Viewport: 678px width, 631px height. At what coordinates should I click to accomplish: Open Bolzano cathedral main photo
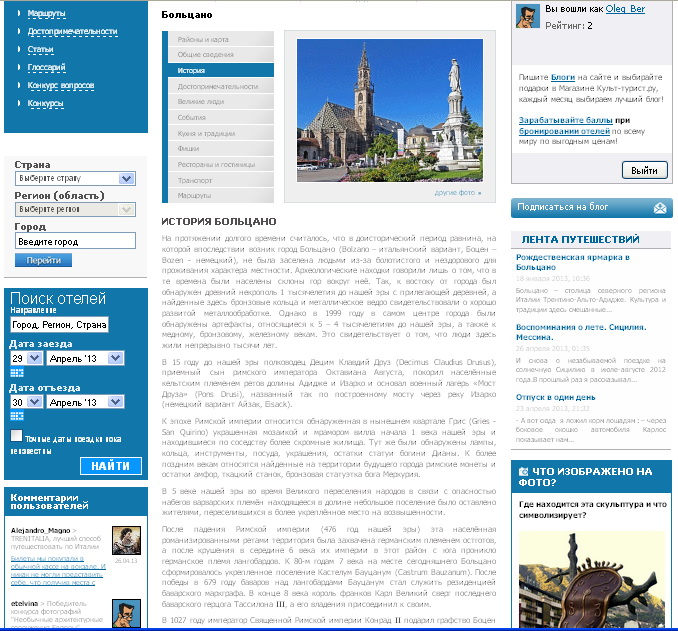(x=390, y=110)
